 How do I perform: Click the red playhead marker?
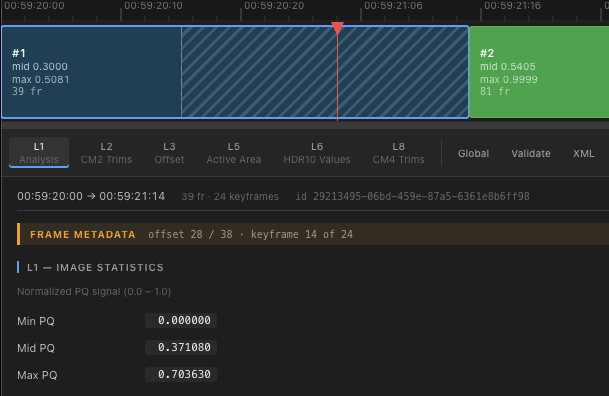tap(338, 28)
